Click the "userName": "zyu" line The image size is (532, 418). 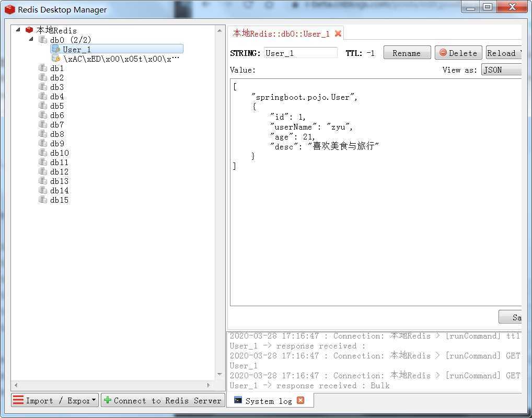pos(311,127)
